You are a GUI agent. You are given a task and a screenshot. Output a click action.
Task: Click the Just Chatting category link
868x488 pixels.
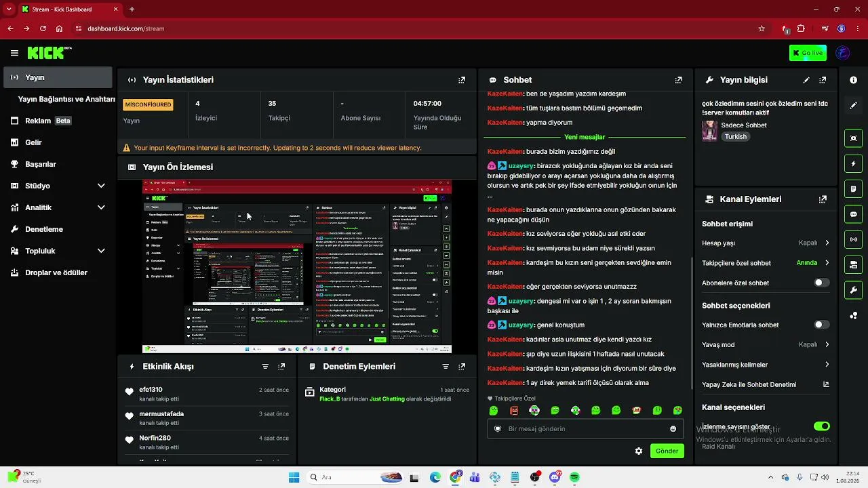tap(387, 399)
